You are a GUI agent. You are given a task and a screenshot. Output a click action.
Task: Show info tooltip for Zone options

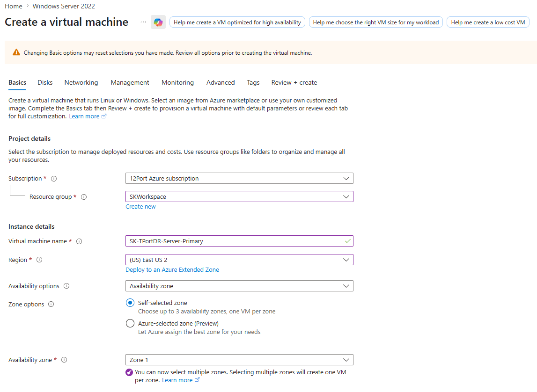click(51, 305)
